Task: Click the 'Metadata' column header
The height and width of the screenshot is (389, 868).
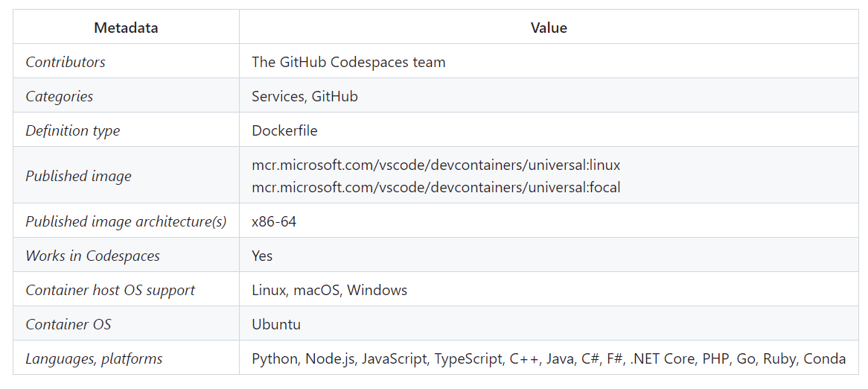Action: click(x=126, y=28)
